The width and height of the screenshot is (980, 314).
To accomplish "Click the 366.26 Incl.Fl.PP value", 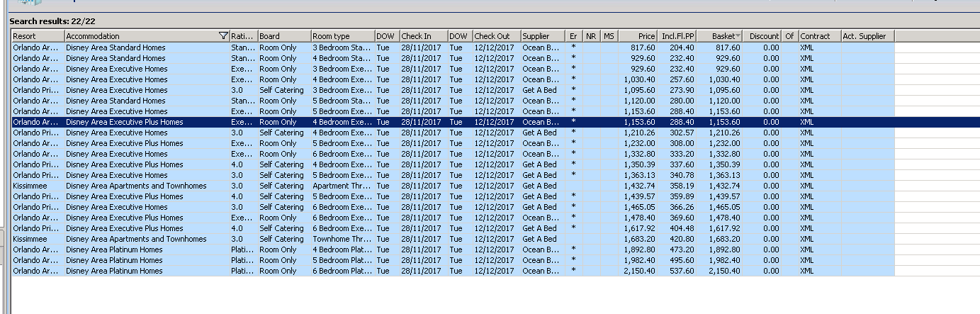I will pyautogui.click(x=681, y=207).
